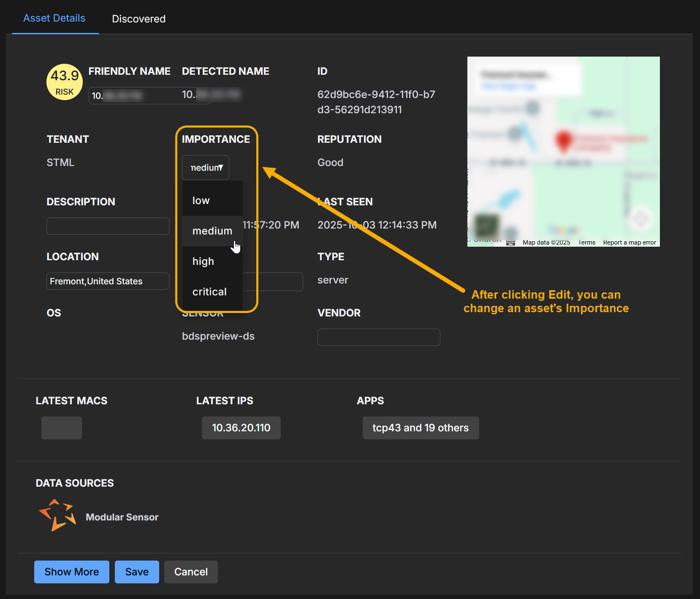The image size is (700, 599).
Task: Pick 'medium' from importance list
Action: (x=212, y=231)
